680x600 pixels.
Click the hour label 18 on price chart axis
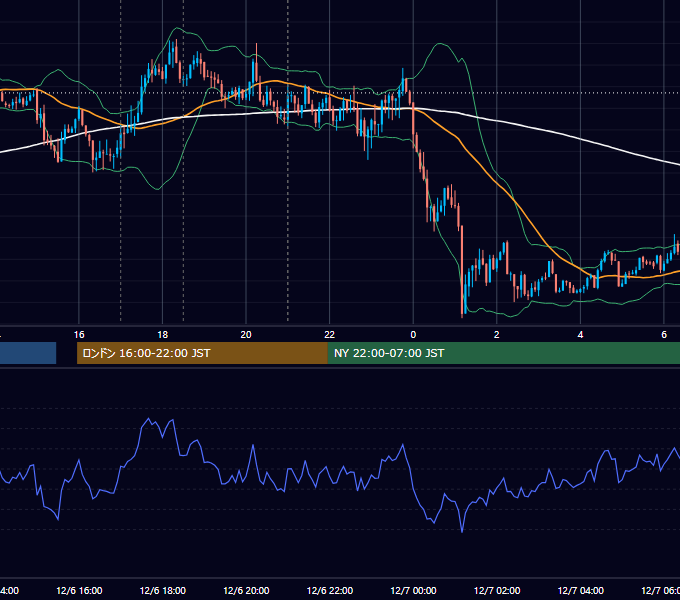(163, 335)
